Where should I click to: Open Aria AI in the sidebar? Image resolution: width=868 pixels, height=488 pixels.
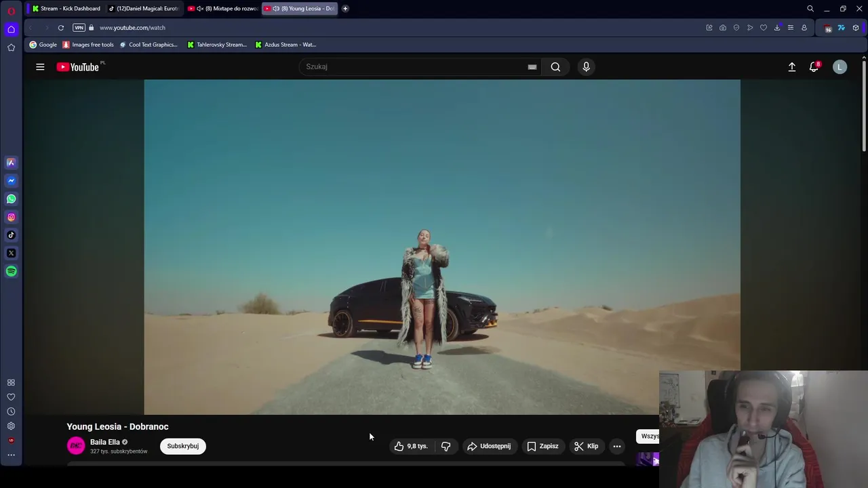pyautogui.click(x=11, y=163)
